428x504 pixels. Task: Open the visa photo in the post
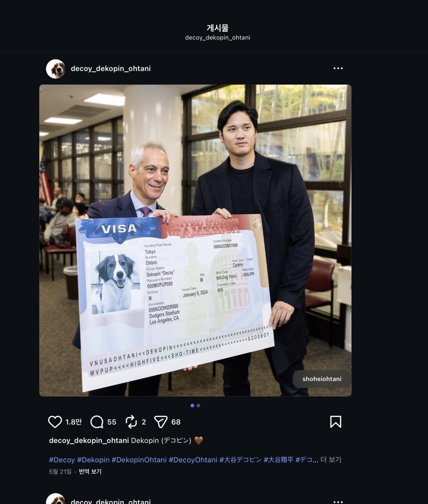point(195,240)
